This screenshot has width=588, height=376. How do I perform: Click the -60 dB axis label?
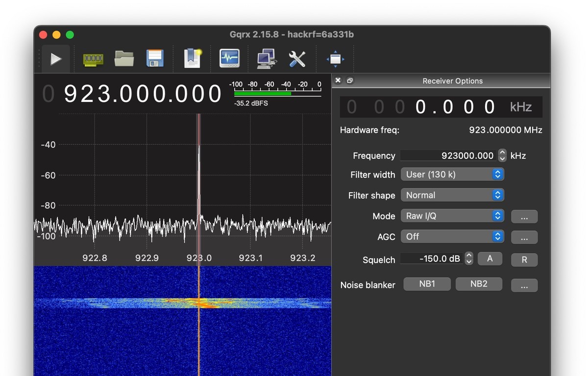[48, 175]
